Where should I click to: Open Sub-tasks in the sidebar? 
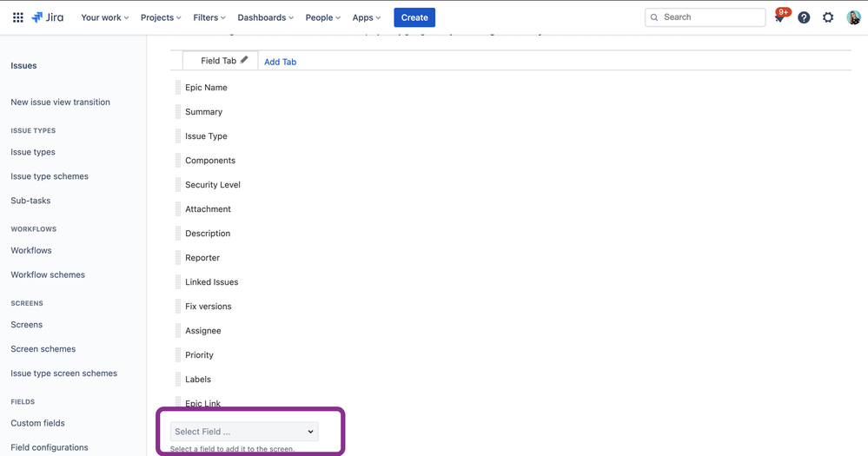[30, 201]
